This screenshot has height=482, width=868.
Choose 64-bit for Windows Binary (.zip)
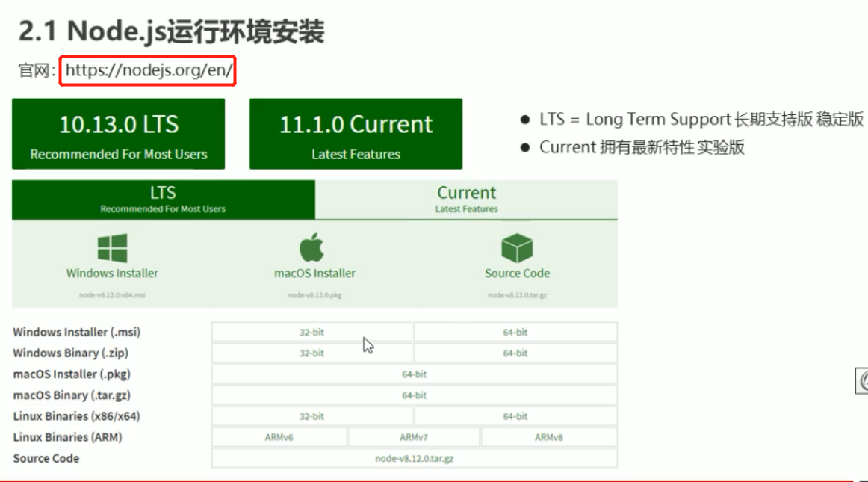tap(515, 353)
